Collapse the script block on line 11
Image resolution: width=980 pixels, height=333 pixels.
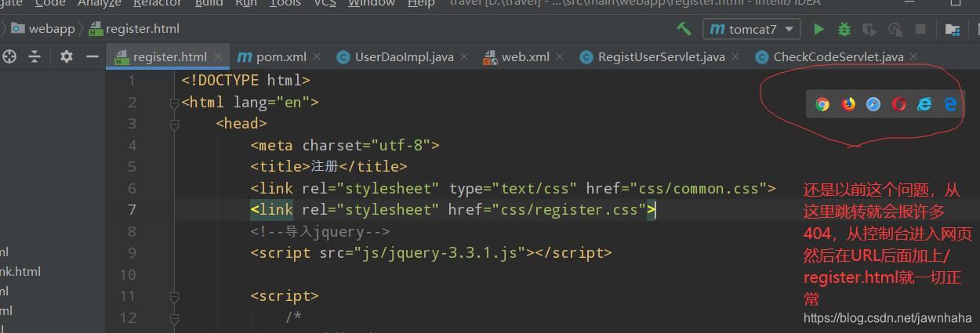(x=174, y=296)
